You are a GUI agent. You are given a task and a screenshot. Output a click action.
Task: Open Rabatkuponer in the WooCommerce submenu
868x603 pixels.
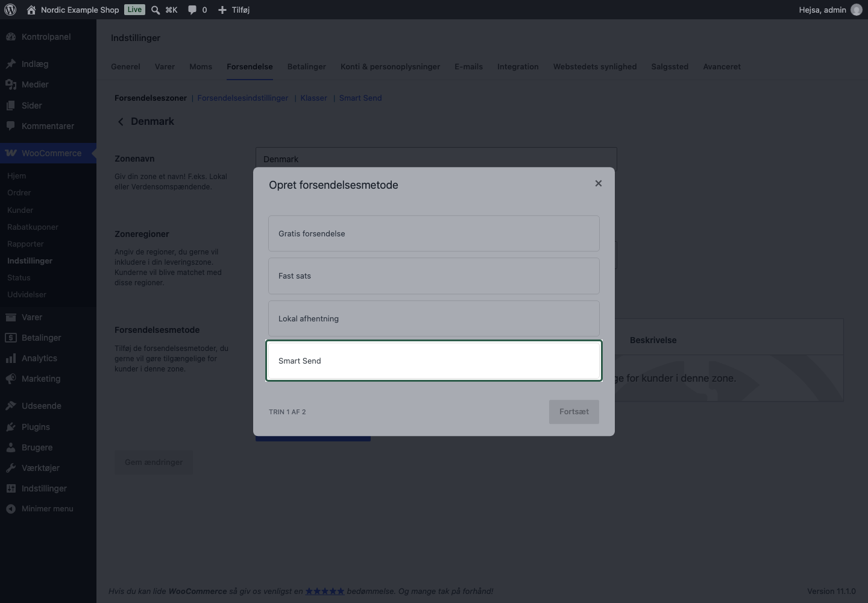tap(33, 227)
